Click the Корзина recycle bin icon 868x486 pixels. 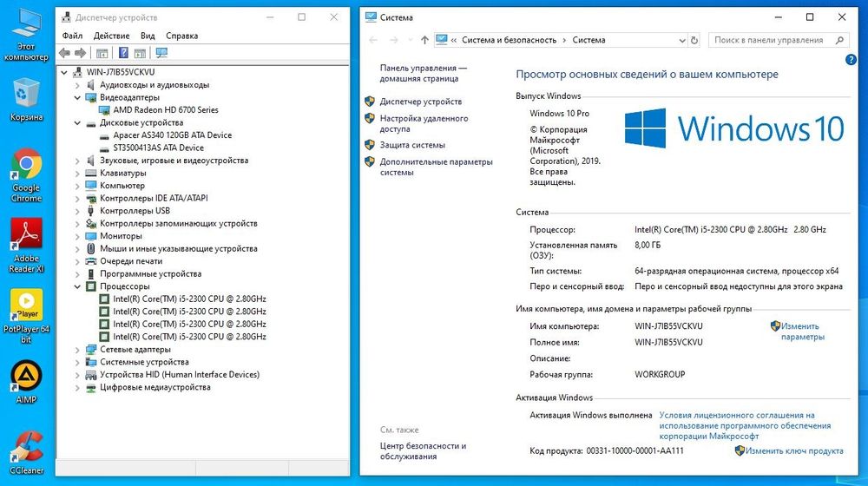26,100
